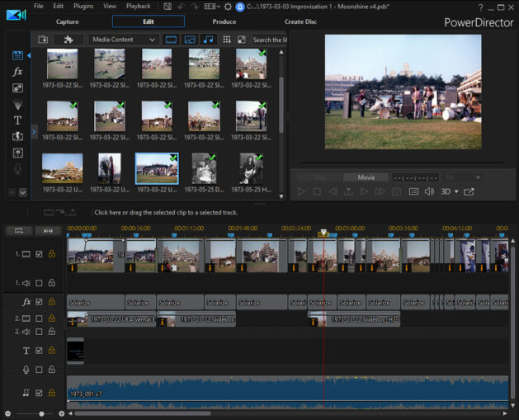Click the zoom in plus timeline button

tap(62, 413)
